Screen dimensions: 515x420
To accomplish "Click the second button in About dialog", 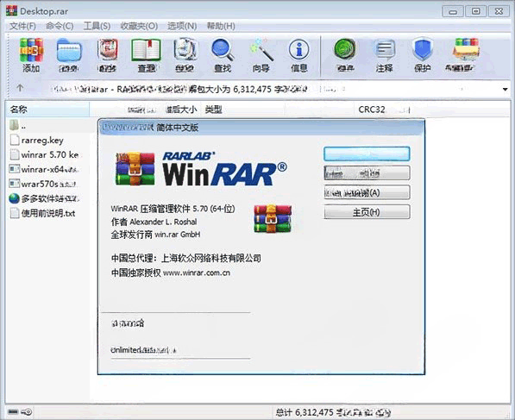I will [x=367, y=173].
